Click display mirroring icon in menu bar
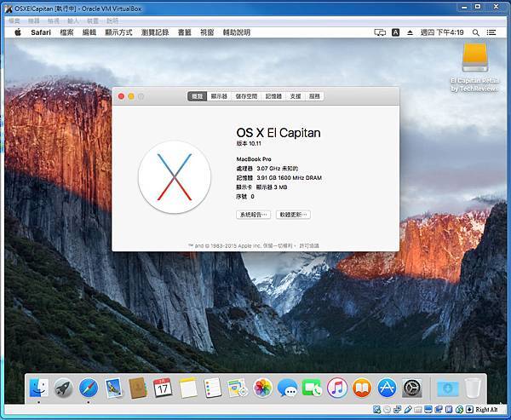The width and height of the screenshot is (511, 420). tap(380, 32)
